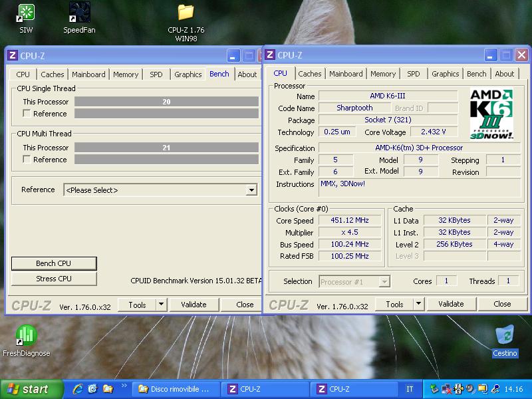The width and height of the screenshot is (532, 399).
Task: Open the Tools dropdown arrow in Bench window
Action: [161, 305]
